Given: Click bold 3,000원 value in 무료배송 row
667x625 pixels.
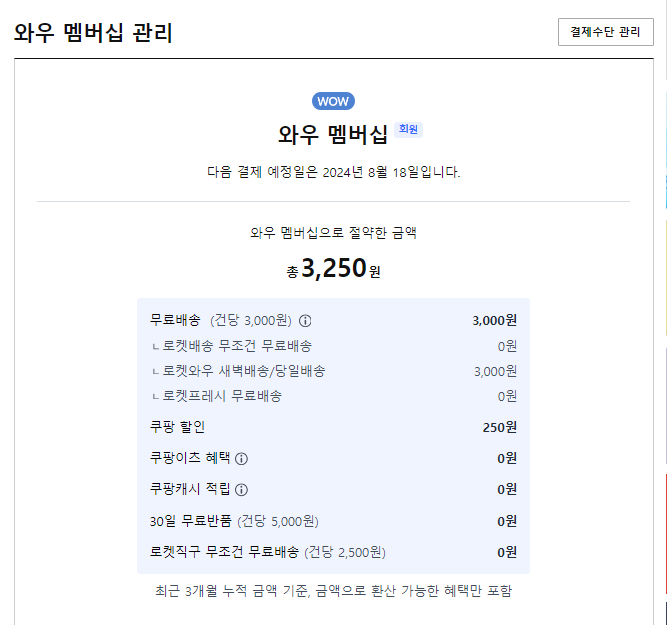Looking at the screenshot, I should tap(494, 320).
